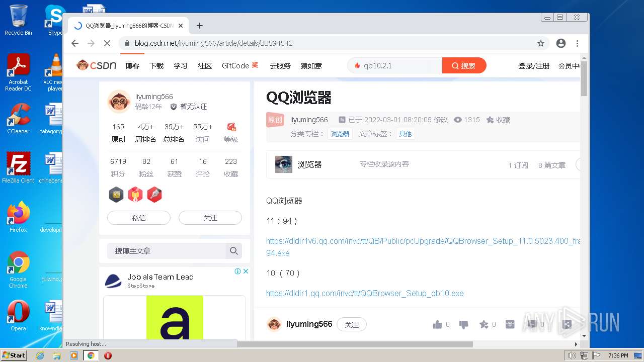
Task: Open Google Chrome desktop icon
Action: [x=18, y=270]
